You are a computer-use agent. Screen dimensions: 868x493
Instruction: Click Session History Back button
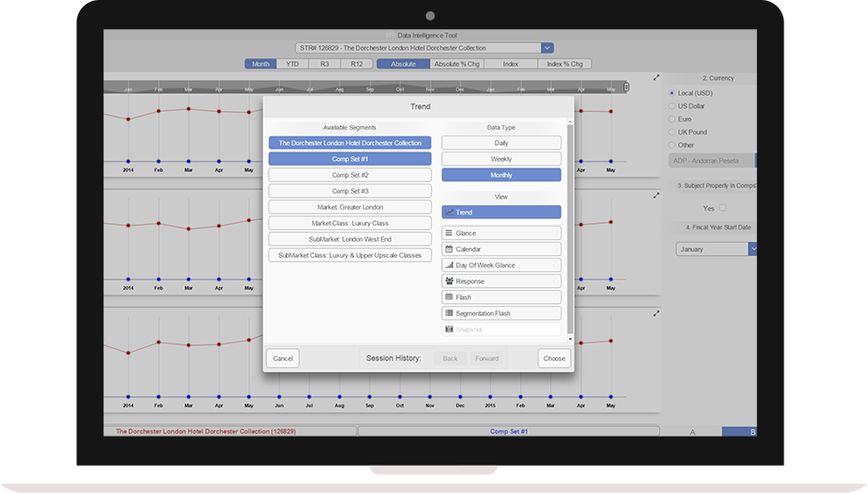450,358
